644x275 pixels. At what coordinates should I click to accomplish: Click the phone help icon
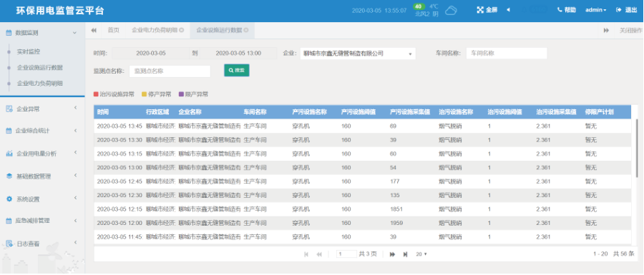pos(560,10)
